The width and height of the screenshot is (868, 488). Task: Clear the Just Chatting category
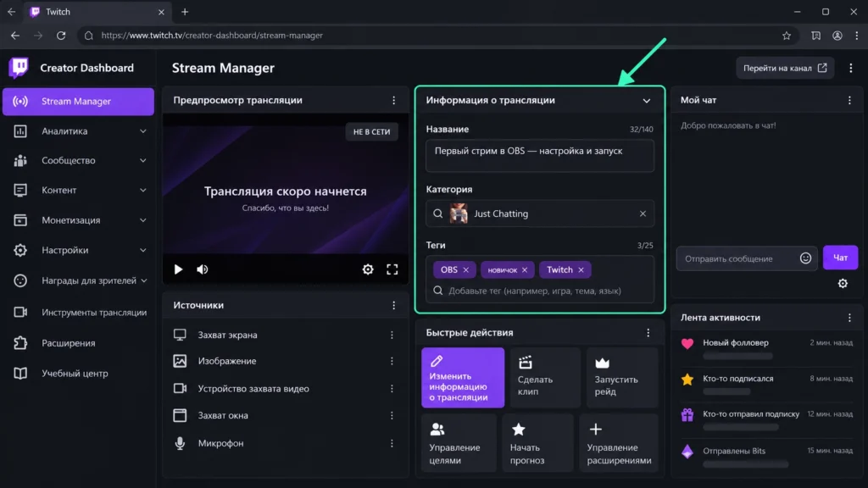coord(643,213)
